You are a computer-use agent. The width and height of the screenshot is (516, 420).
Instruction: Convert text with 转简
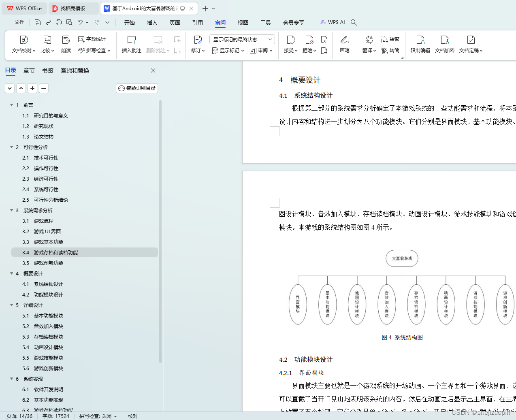(x=390, y=51)
